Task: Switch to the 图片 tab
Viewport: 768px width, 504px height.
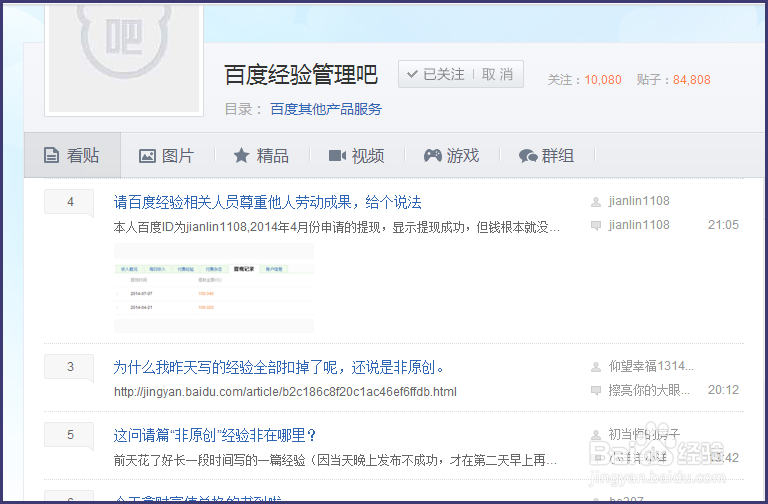Action: click(x=167, y=156)
